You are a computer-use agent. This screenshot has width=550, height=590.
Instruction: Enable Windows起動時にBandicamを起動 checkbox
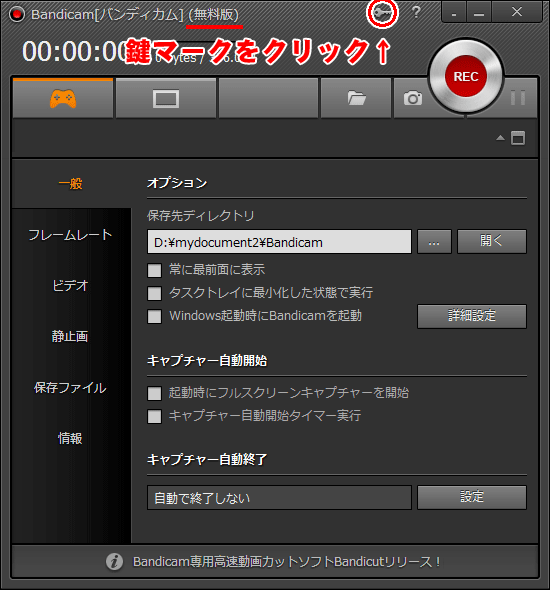(x=154, y=316)
